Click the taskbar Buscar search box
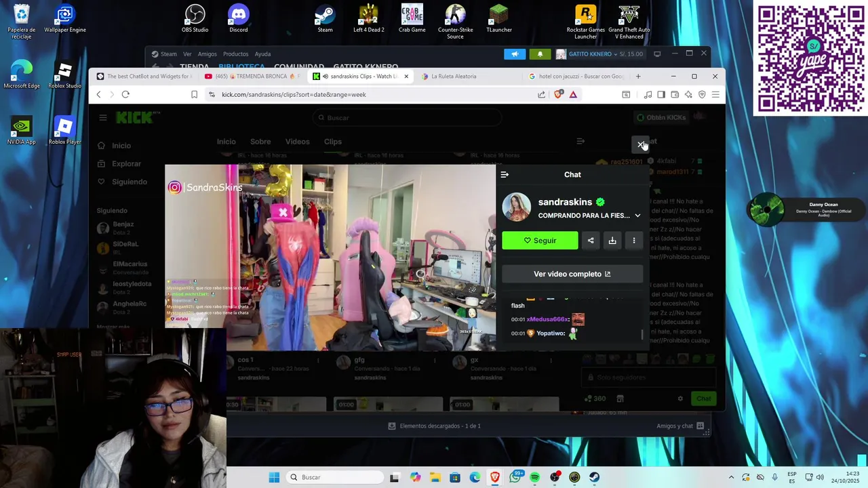Screen dimensions: 868x488 334,477
